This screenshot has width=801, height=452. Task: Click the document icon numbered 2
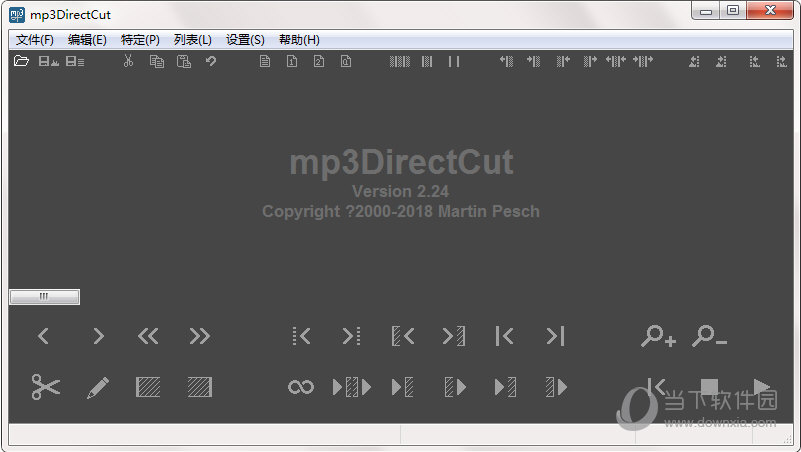pyautogui.click(x=319, y=61)
